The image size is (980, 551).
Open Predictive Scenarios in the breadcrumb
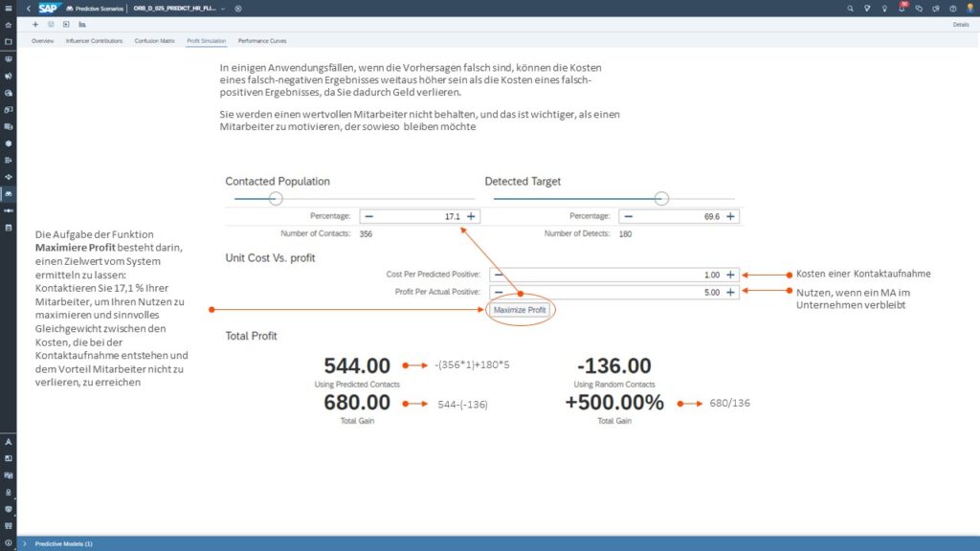[x=99, y=9]
